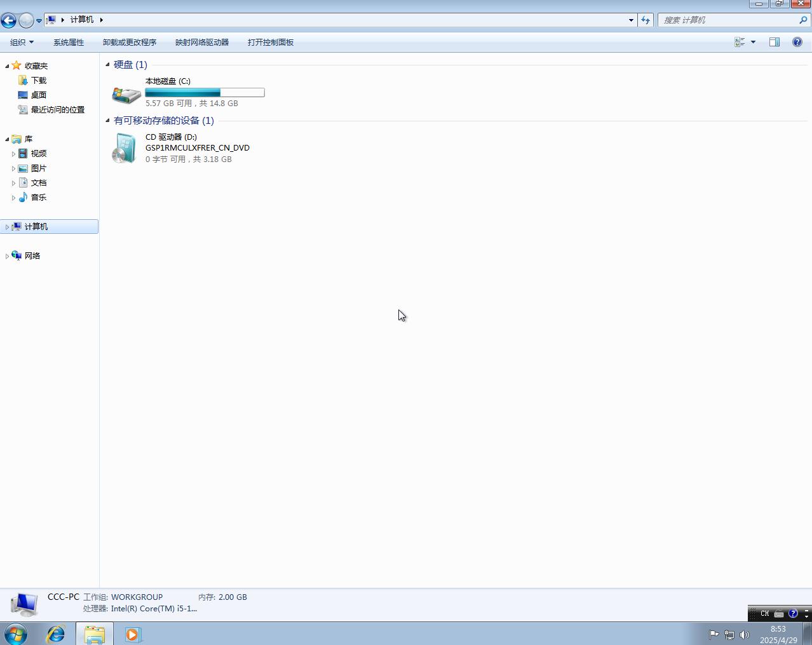This screenshot has height=645, width=812.
Task: Select 音乐 library
Action: [39, 198]
